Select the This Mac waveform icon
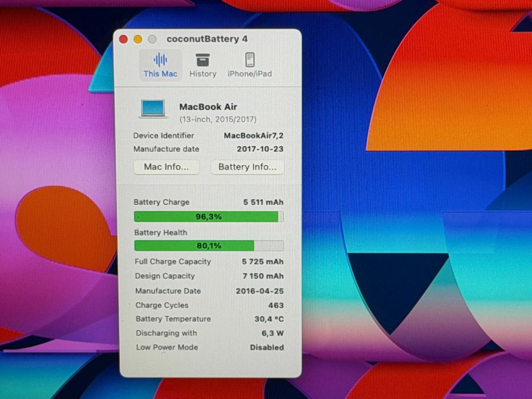 [160, 60]
